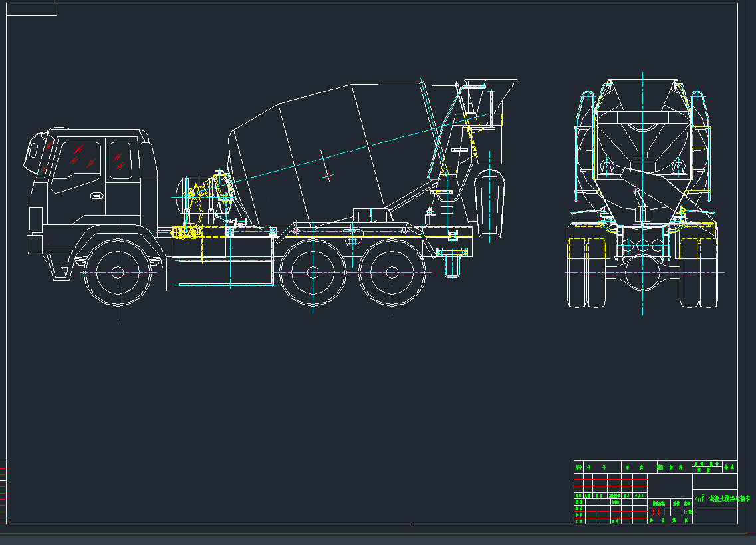Select the green drawing title text in title block

(728, 498)
